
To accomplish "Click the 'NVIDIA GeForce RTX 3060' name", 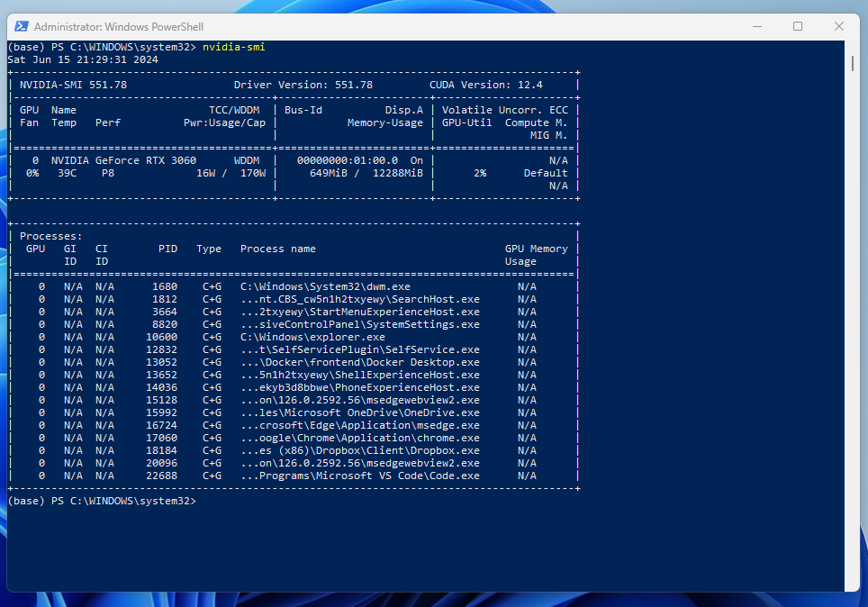I will [123, 160].
